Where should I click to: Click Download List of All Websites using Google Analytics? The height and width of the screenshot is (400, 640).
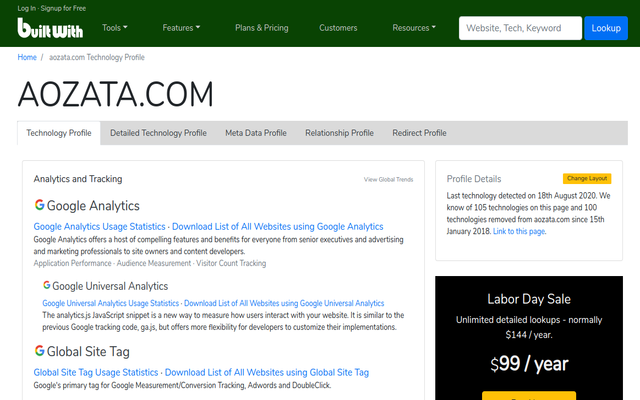pos(278,227)
